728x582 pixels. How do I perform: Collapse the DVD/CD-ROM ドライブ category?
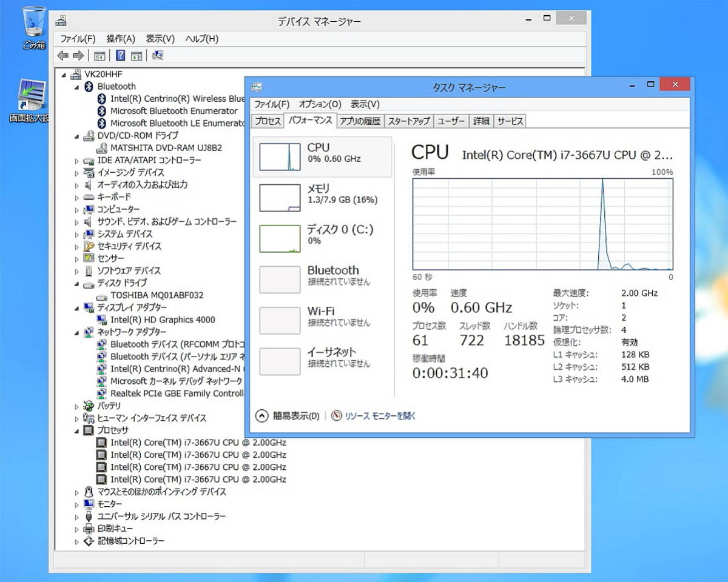point(77,136)
